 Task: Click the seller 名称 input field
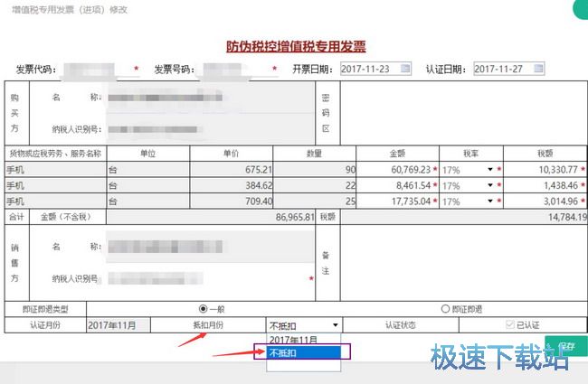[x=211, y=247]
